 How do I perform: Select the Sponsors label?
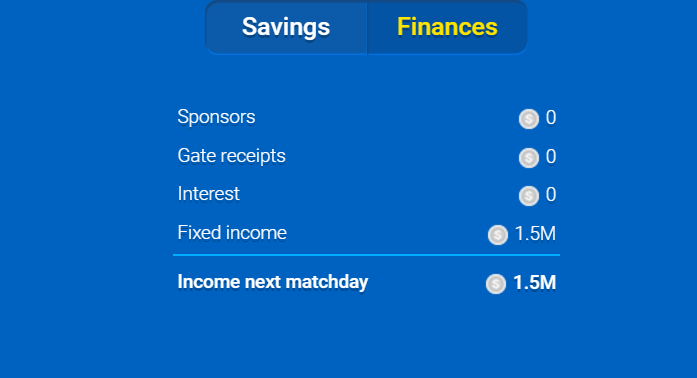[x=216, y=117]
